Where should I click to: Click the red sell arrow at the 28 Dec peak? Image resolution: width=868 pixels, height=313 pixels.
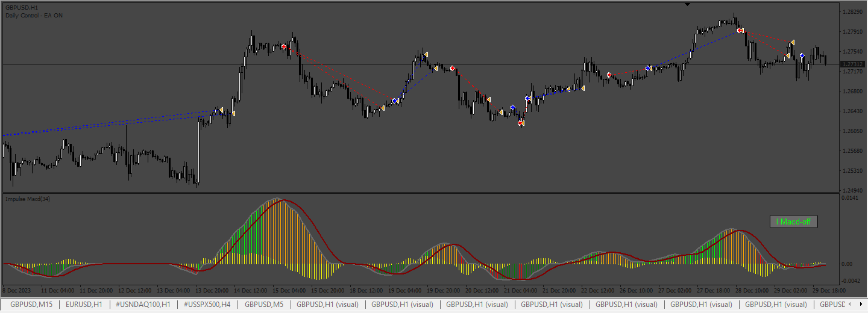pos(740,30)
